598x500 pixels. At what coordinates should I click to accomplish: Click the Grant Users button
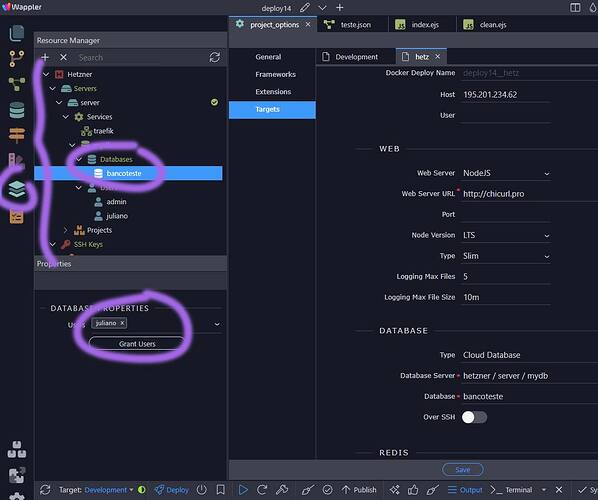coord(137,344)
